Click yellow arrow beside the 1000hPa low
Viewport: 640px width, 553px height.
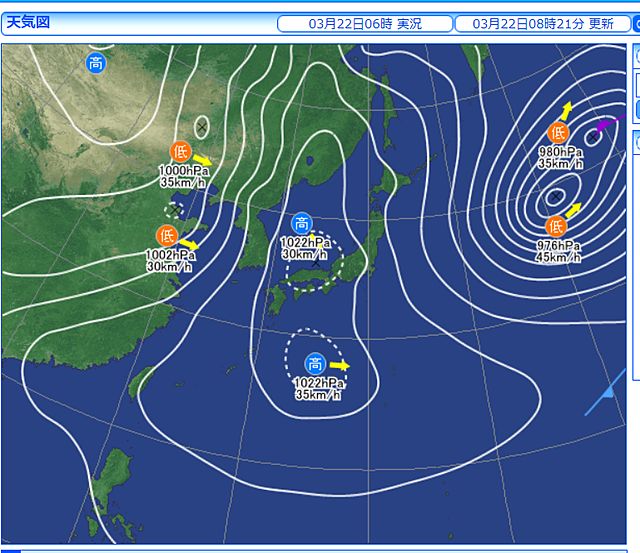coord(202,158)
